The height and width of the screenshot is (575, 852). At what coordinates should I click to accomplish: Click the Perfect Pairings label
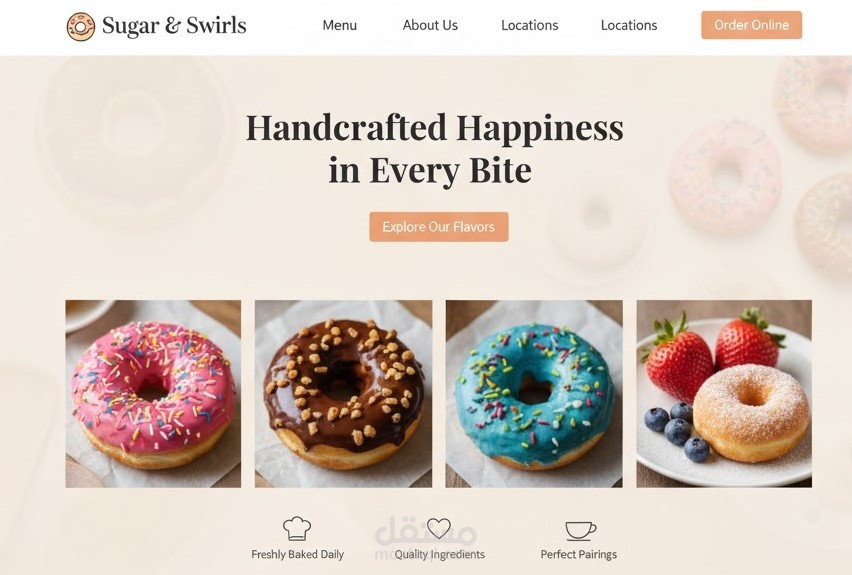click(x=579, y=554)
